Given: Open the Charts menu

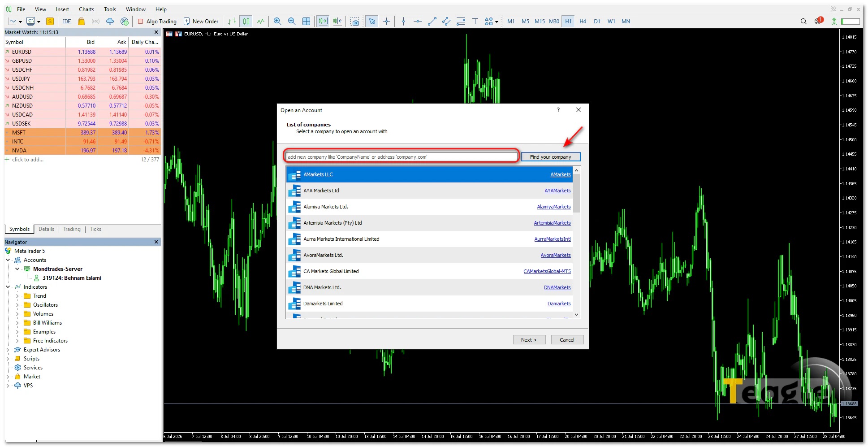Looking at the screenshot, I should tap(86, 9).
